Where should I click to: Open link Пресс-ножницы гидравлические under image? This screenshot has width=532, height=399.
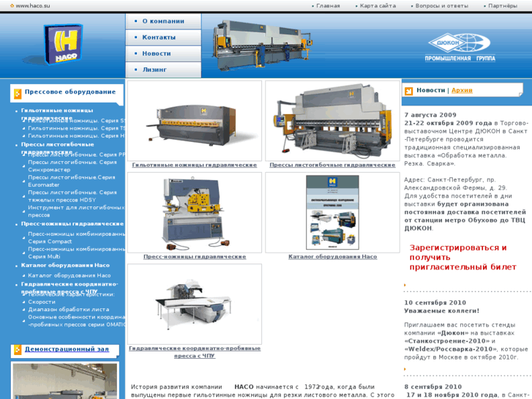click(x=195, y=257)
